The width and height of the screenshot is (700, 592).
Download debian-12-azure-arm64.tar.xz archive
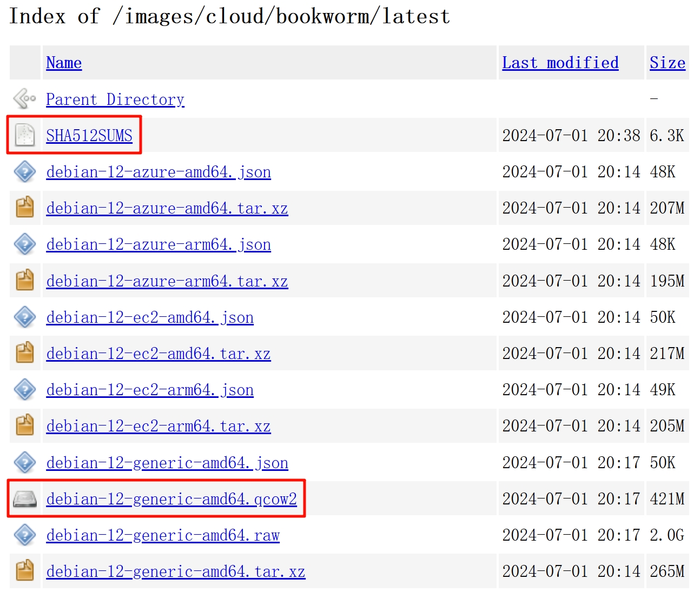point(167,281)
